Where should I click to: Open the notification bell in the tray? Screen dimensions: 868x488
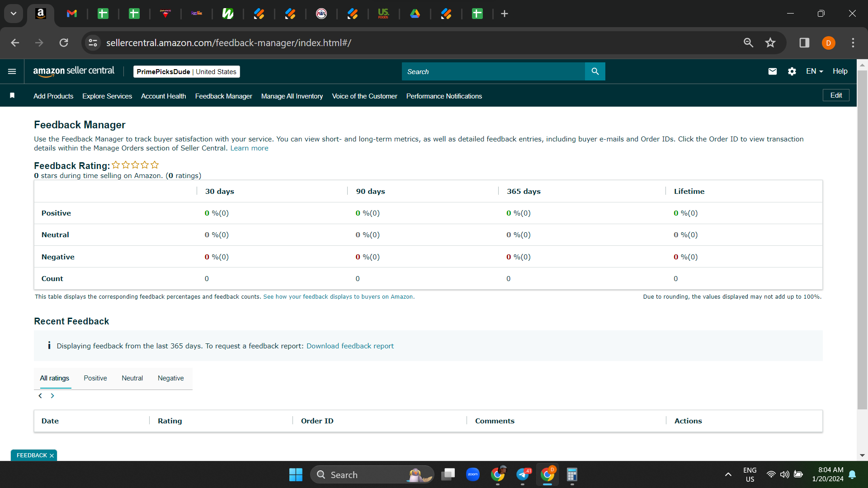(x=852, y=474)
